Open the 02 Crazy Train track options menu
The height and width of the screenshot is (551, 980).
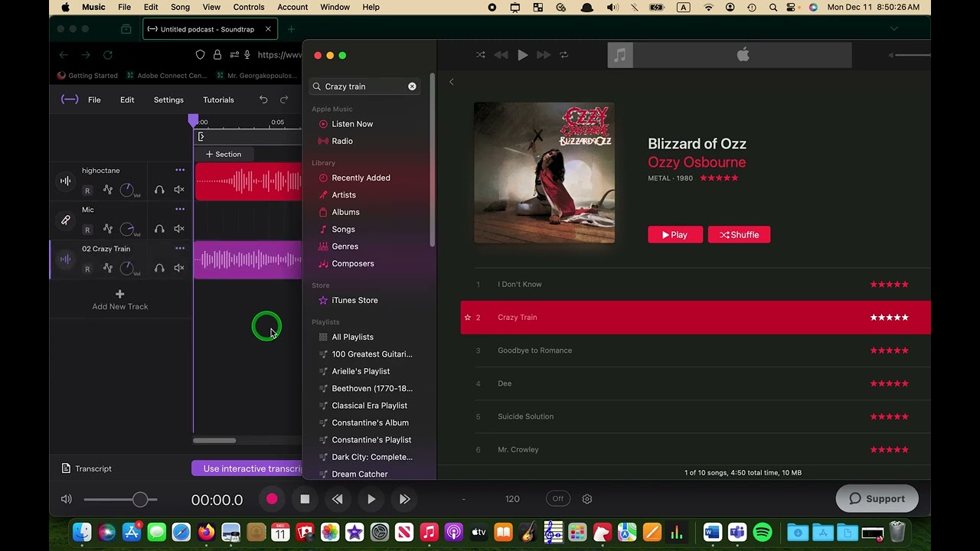click(180, 248)
